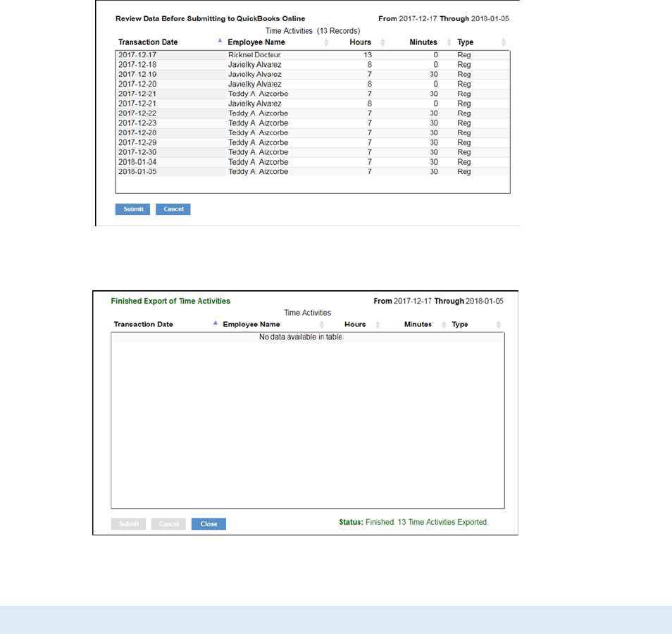Click the Type header in review table

466,42
